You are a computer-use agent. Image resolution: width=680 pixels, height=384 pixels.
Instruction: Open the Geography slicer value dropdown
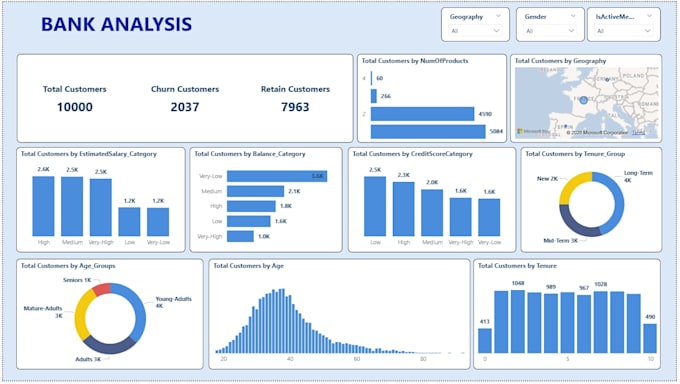[475, 31]
